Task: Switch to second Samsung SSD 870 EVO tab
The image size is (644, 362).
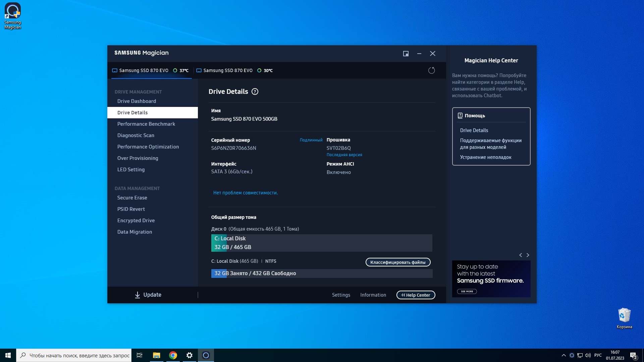Action: [x=228, y=70]
